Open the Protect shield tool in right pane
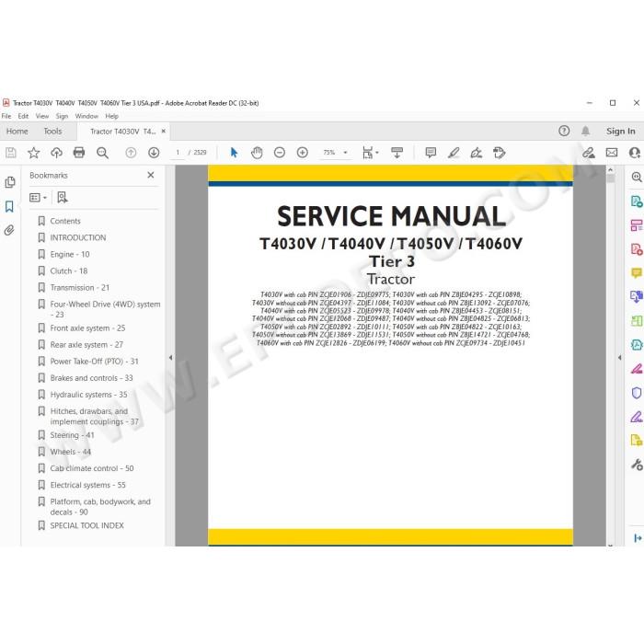Image resolution: width=644 pixels, height=644 pixels. click(x=637, y=393)
